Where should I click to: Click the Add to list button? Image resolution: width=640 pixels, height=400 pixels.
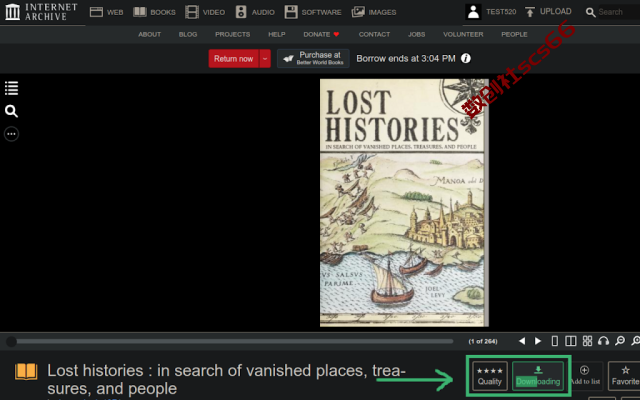(585, 376)
